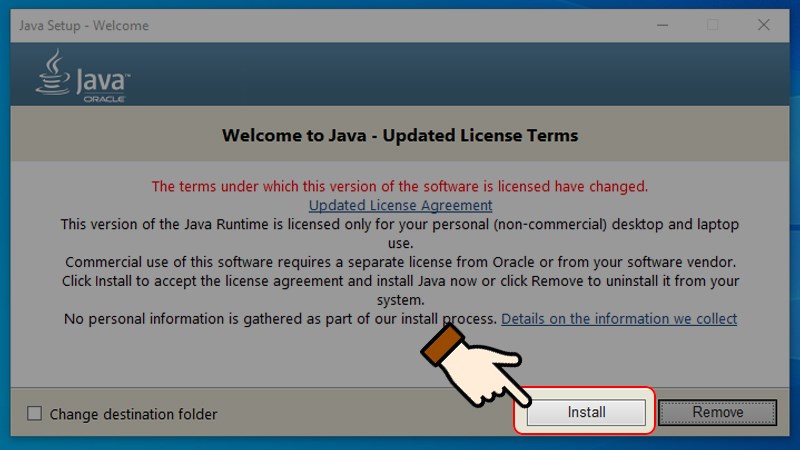800x450 pixels.
Task: Click the Remove button
Action: (x=717, y=412)
